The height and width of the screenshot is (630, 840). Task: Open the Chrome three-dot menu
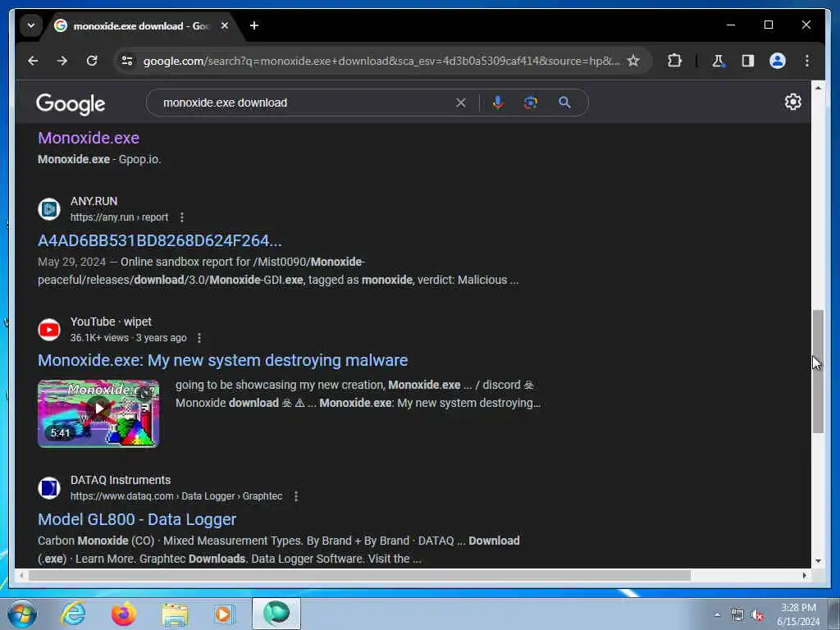coord(807,61)
